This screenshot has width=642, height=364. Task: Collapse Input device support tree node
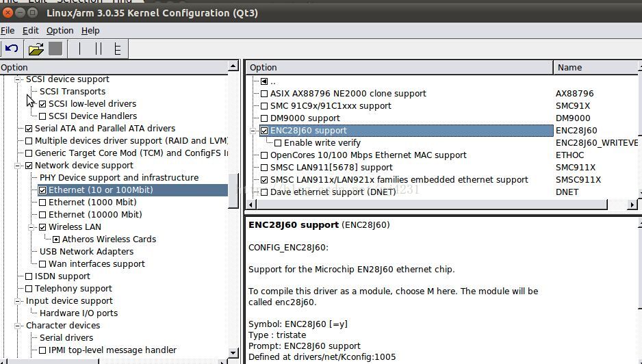(x=18, y=301)
